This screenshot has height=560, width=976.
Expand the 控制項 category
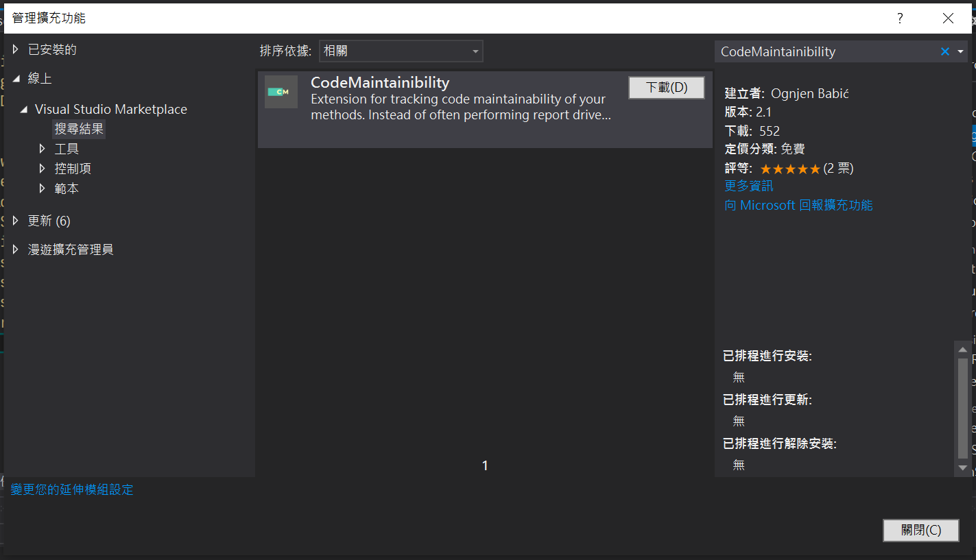click(43, 169)
